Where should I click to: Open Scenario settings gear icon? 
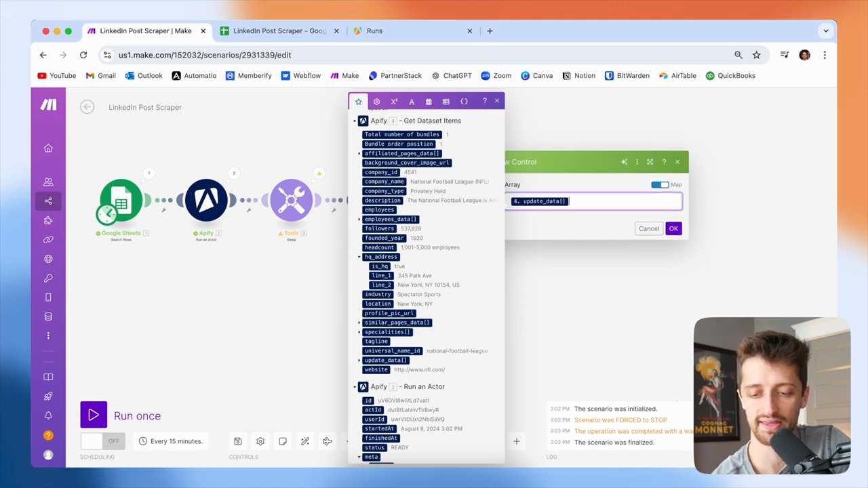pos(260,441)
